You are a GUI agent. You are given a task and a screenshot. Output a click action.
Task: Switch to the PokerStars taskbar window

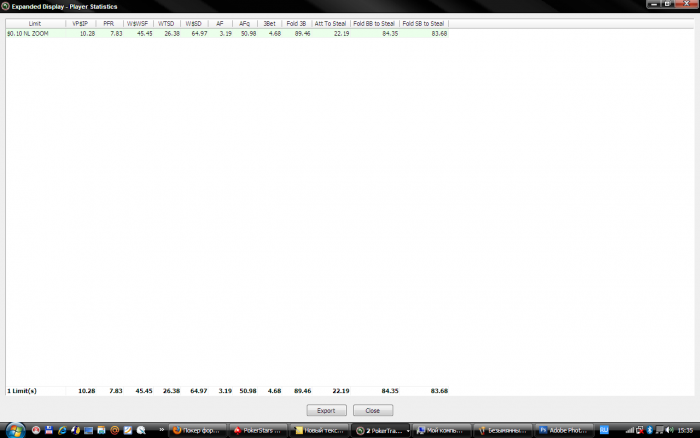point(258,430)
